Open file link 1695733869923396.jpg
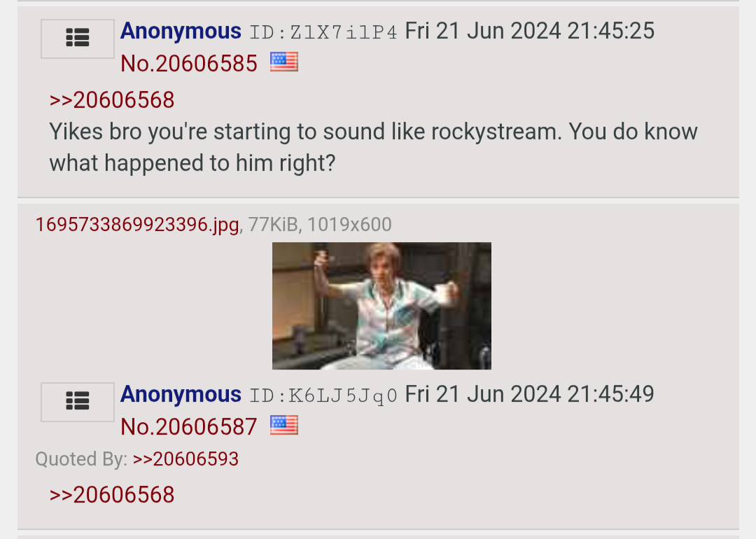Image resolution: width=756 pixels, height=539 pixels. pos(137,225)
